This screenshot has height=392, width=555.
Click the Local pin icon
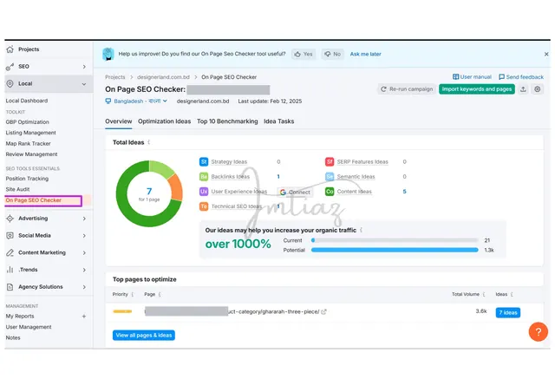(x=10, y=83)
